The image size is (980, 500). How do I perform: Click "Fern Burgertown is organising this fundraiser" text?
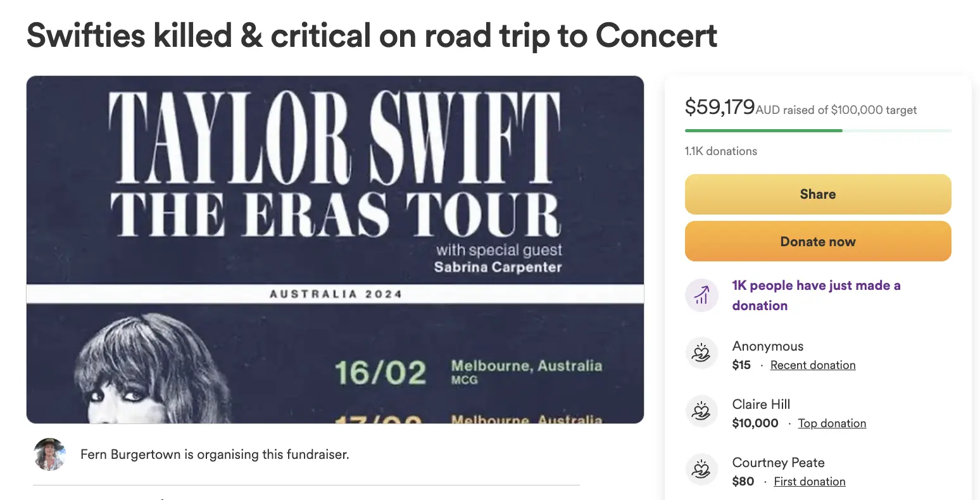(215, 454)
